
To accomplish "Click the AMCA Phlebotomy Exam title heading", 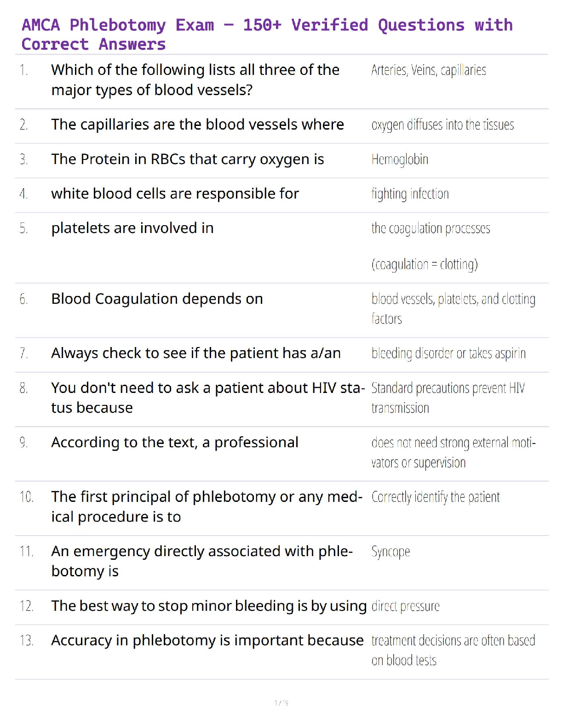I will (x=267, y=34).
